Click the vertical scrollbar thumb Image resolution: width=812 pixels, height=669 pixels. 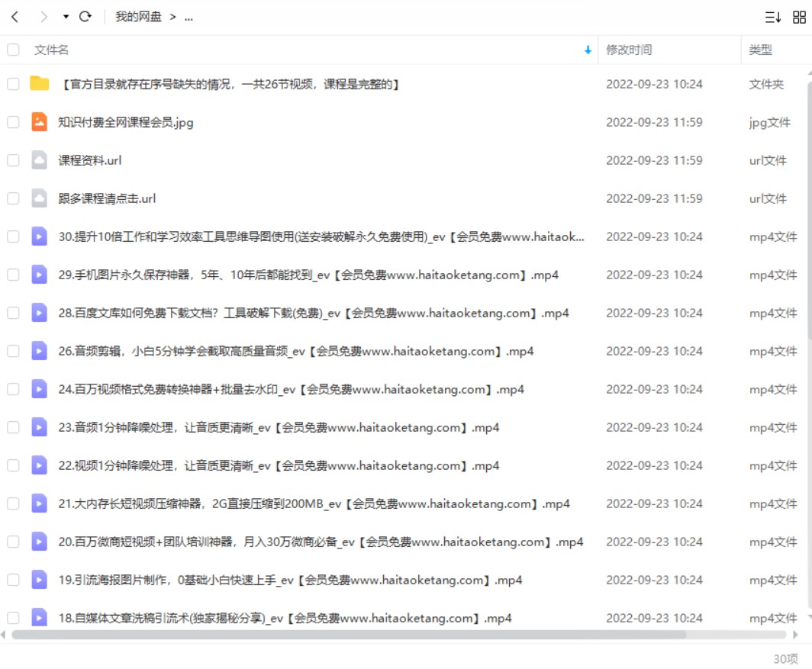[x=809, y=210]
